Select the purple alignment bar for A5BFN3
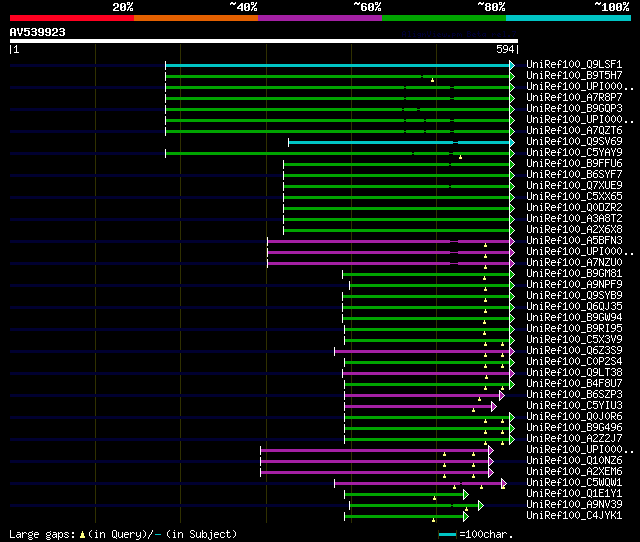This screenshot has width=640, height=542. click(x=389, y=242)
